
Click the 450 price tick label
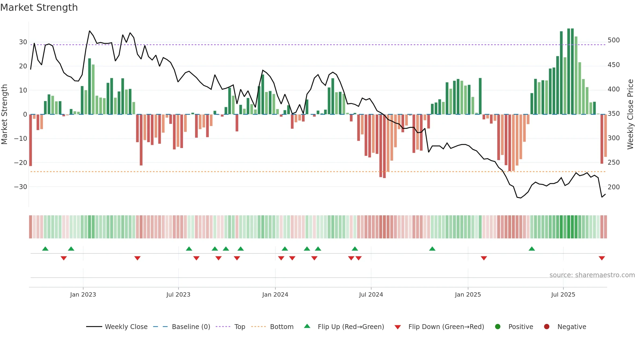point(614,65)
